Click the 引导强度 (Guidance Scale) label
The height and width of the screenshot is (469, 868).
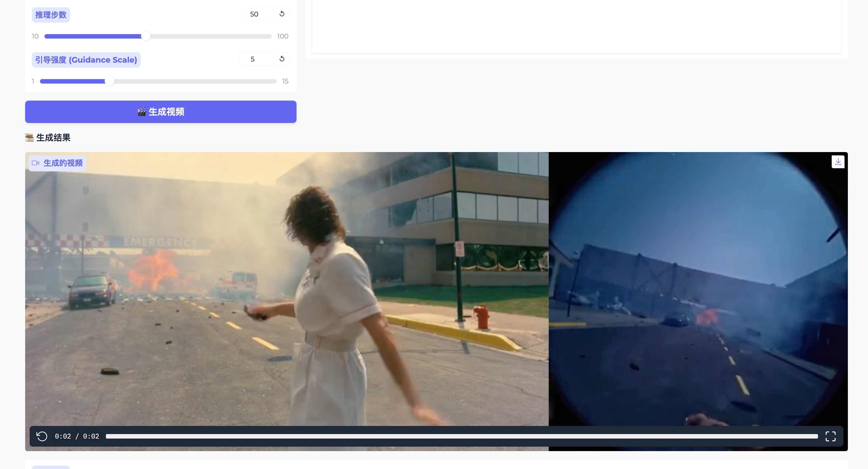pos(86,60)
